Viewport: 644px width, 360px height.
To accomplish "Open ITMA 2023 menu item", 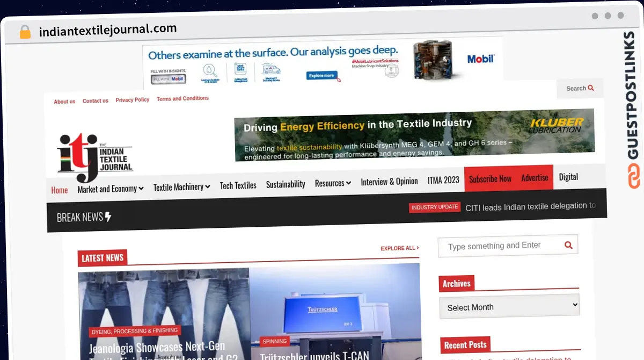I will (x=443, y=180).
